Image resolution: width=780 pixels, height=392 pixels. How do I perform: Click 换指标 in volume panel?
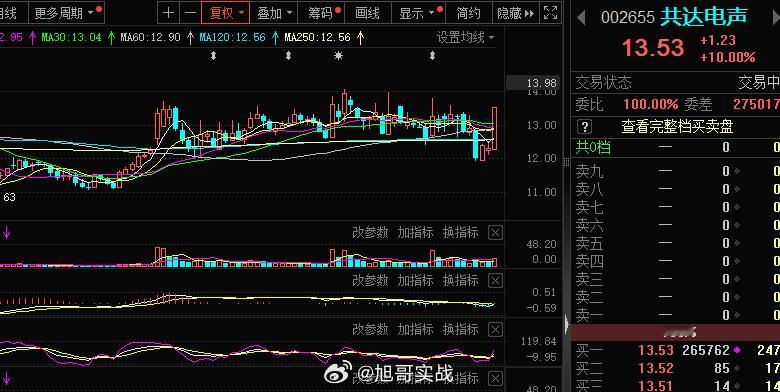tap(460, 233)
